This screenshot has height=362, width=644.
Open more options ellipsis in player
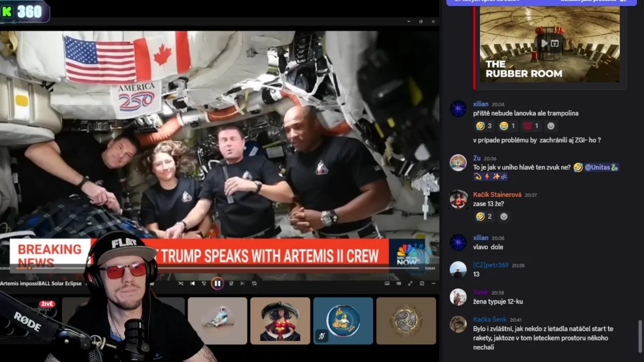[x=433, y=284]
